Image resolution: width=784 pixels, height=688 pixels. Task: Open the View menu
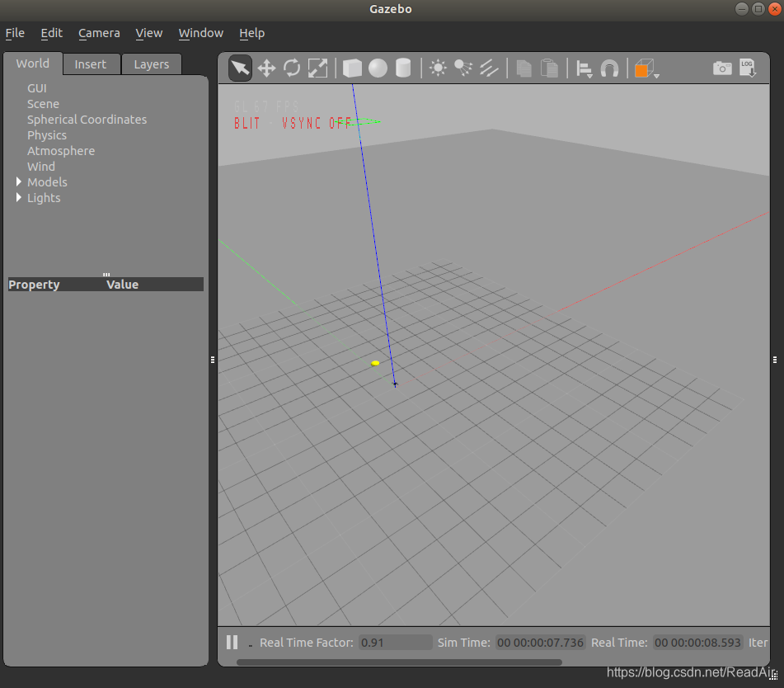[149, 33]
